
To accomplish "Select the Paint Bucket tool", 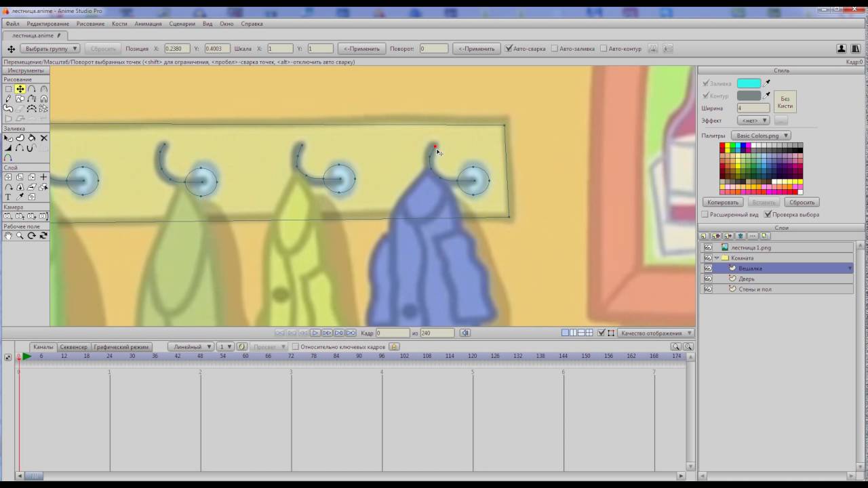I will pyautogui.click(x=32, y=138).
